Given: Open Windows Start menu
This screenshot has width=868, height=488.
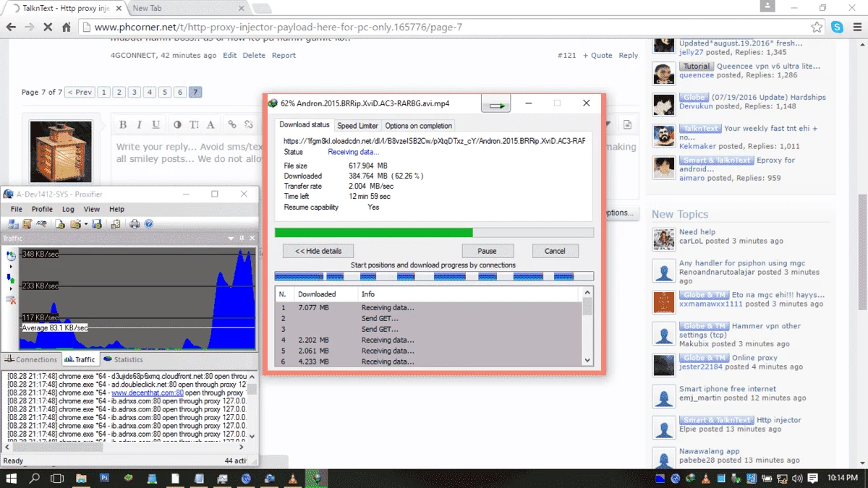Looking at the screenshot, I should tap(11, 478).
